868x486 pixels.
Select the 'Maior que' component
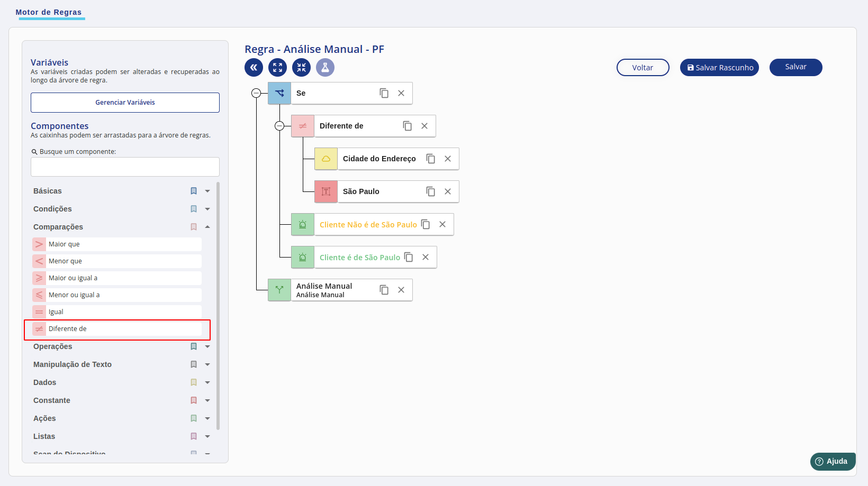117,244
